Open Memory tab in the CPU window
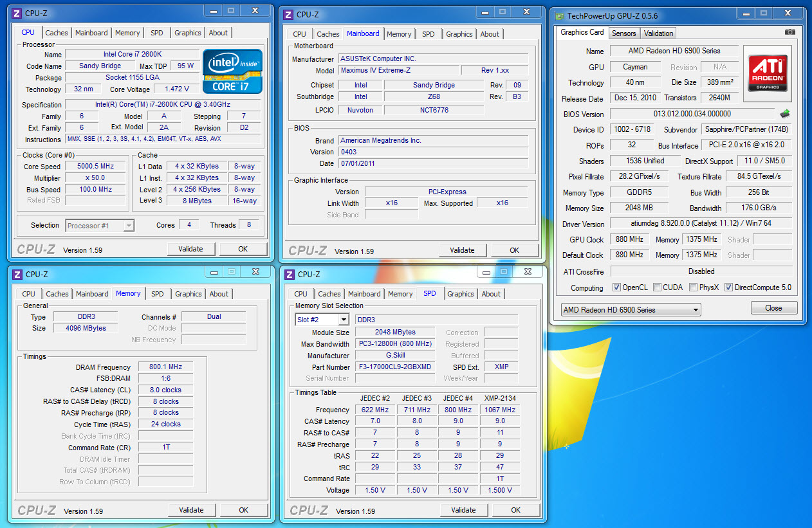The height and width of the screenshot is (528, 812). pyautogui.click(x=127, y=33)
